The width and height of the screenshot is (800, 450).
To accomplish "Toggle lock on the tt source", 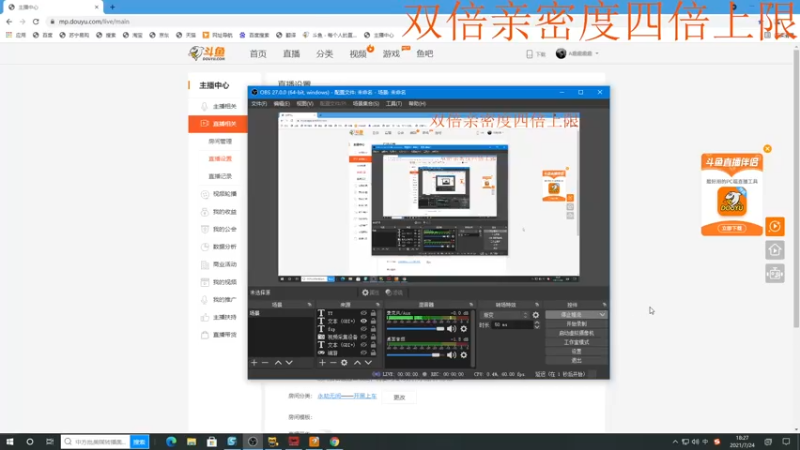I will tap(373, 313).
